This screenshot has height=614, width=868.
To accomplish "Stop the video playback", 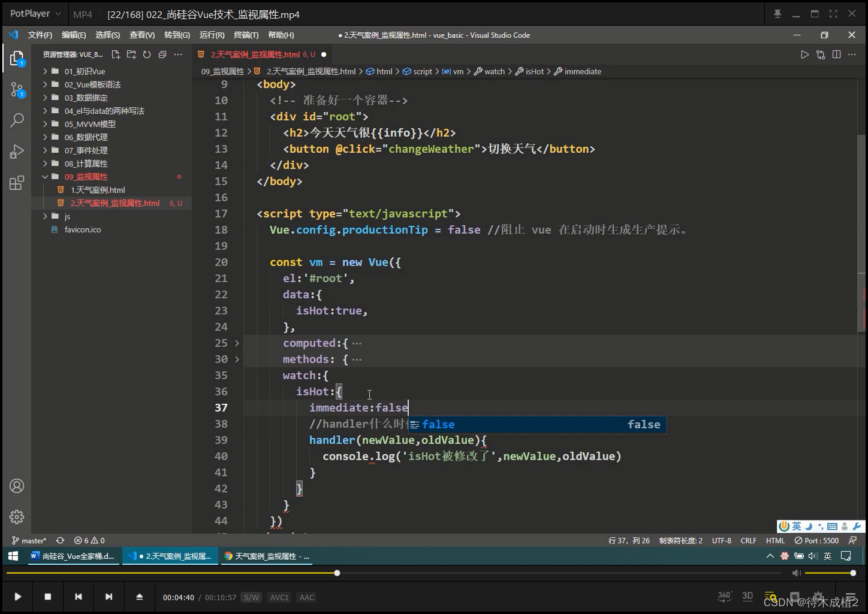I will coord(48,597).
